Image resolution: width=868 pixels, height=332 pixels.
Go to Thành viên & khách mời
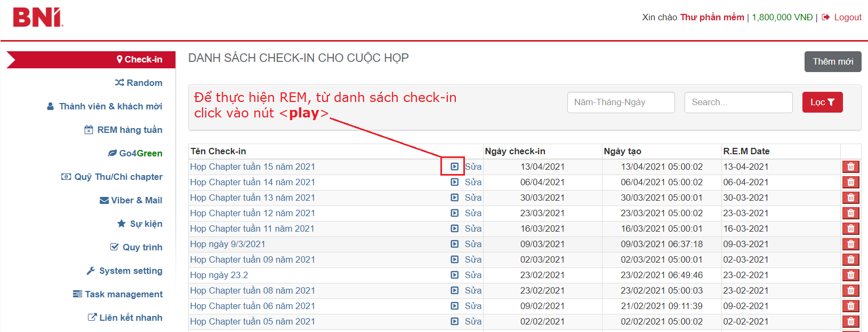click(105, 106)
